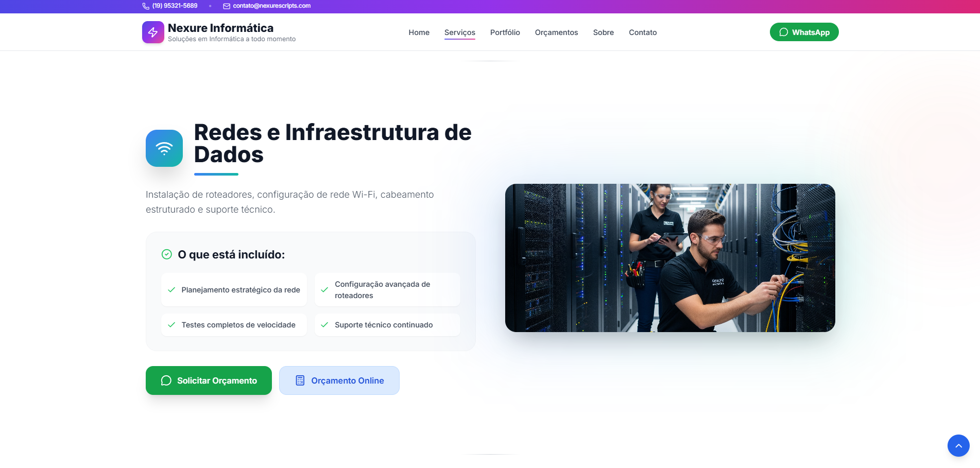Open the Home menu item
Screen dimensions: 980x468
tap(419, 32)
